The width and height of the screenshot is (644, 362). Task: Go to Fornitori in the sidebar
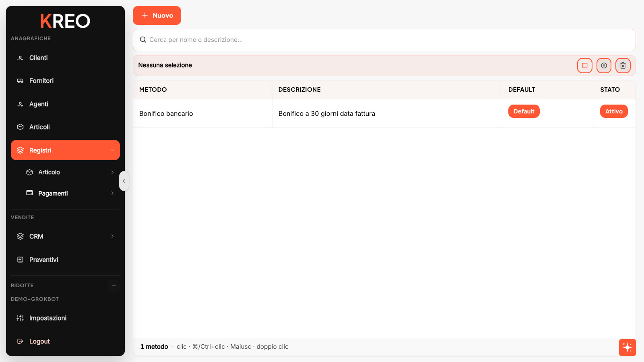[x=65, y=81]
